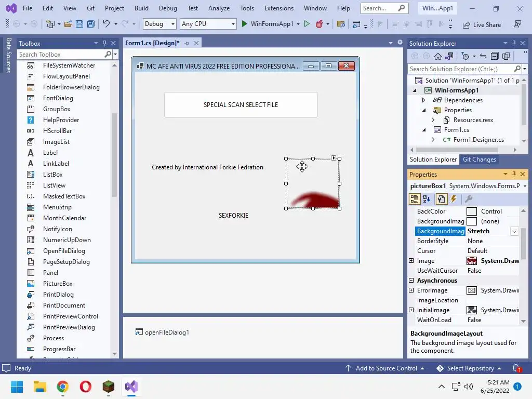Open BackgroundImageLayout Stretch dropdown arrow

point(514,231)
